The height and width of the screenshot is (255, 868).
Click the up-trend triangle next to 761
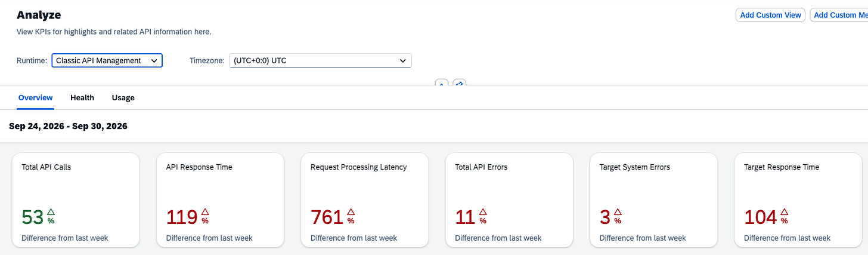point(351,211)
